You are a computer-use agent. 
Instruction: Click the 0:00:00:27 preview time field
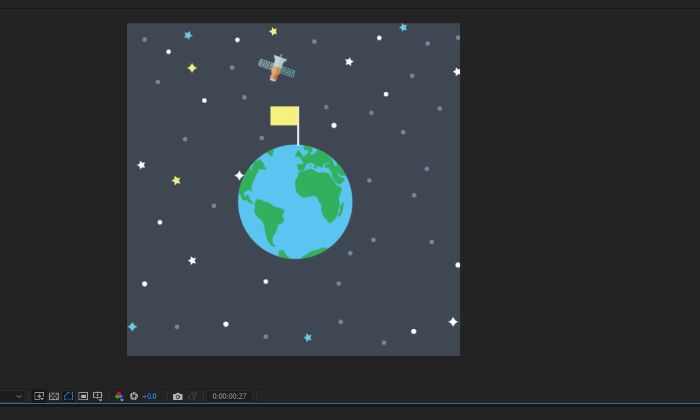[x=229, y=396]
